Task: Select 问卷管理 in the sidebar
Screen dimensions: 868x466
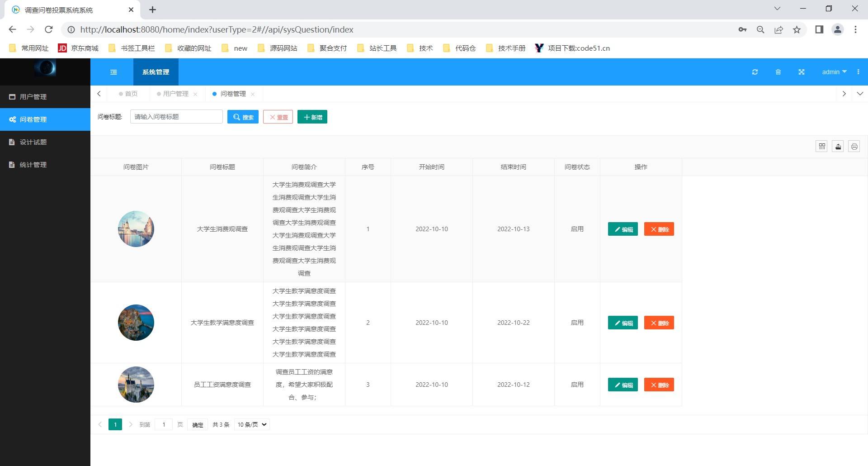Action: (45, 119)
